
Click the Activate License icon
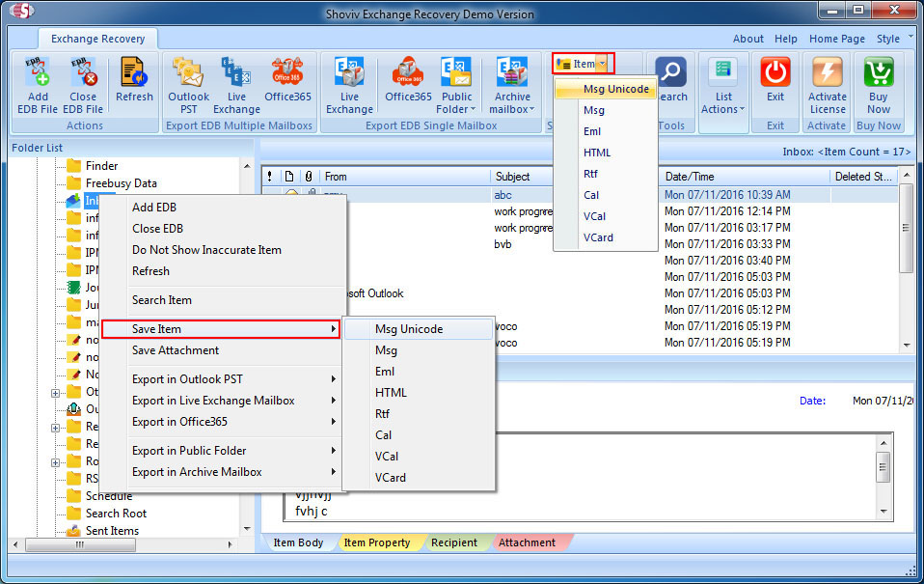click(x=827, y=73)
